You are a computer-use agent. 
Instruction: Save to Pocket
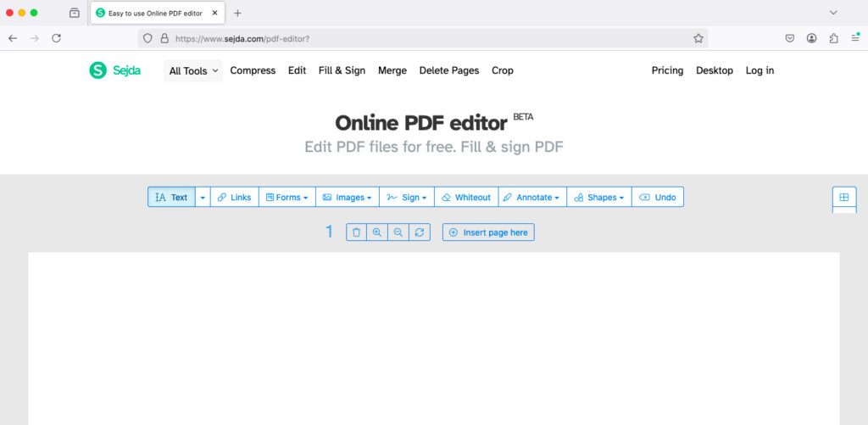pos(791,38)
